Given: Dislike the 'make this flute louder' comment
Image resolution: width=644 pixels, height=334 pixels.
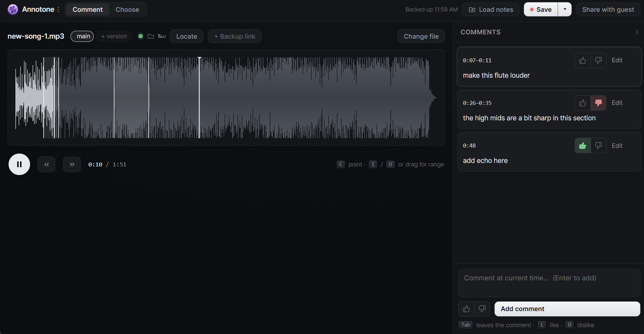Looking at the screenshot, I should [x=598, y=60].
